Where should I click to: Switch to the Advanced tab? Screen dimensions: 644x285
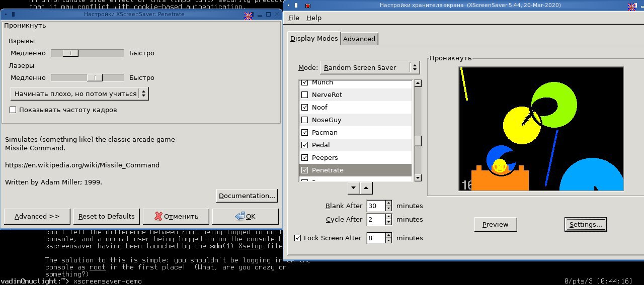pyautogui.click(x=359, y=39)
